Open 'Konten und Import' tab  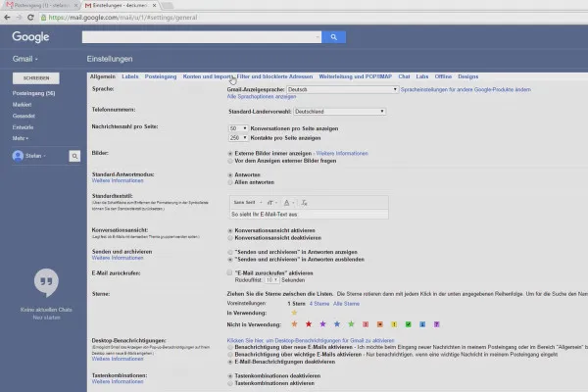(208, 76)
